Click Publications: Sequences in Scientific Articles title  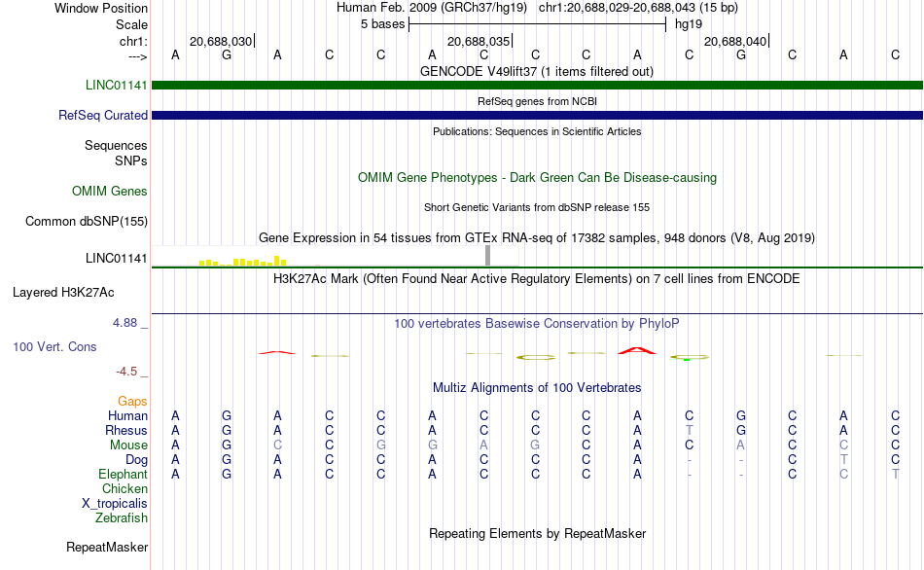tap(537, 131)
